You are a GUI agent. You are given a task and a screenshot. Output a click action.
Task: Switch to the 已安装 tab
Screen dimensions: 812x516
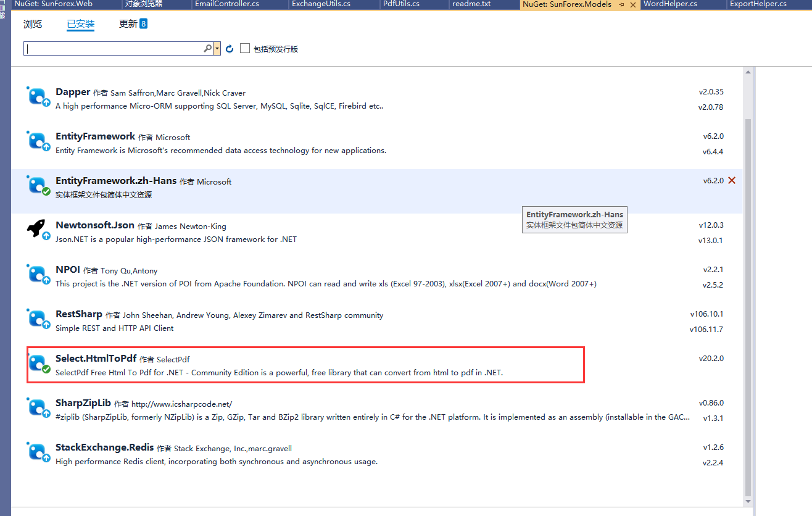[81, 24]
